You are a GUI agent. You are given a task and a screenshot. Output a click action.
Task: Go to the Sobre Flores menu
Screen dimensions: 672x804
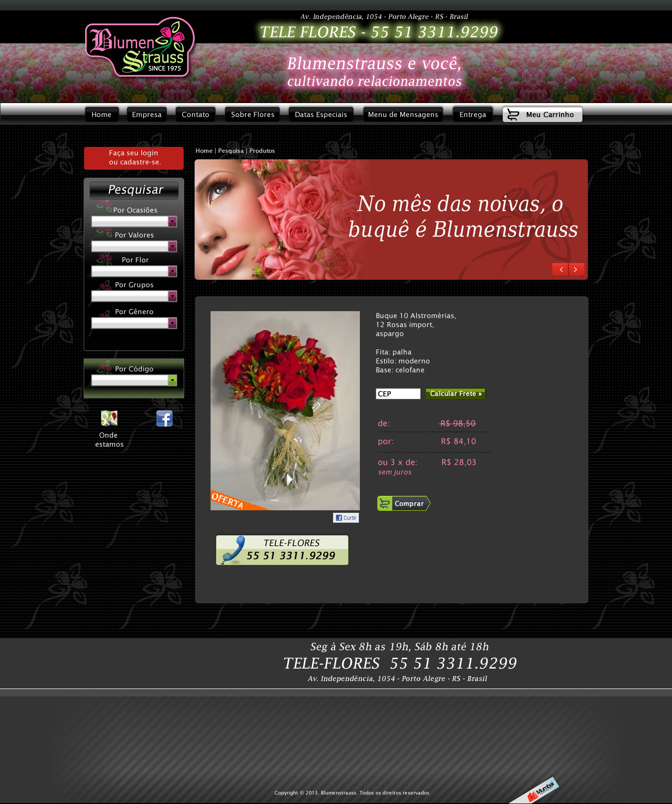[252, 115]
